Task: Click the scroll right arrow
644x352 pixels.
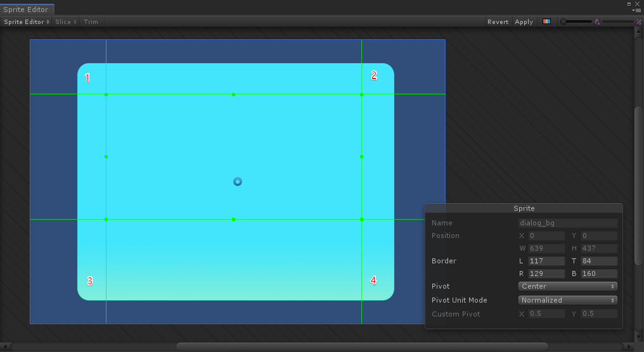Action: [629, 347]
